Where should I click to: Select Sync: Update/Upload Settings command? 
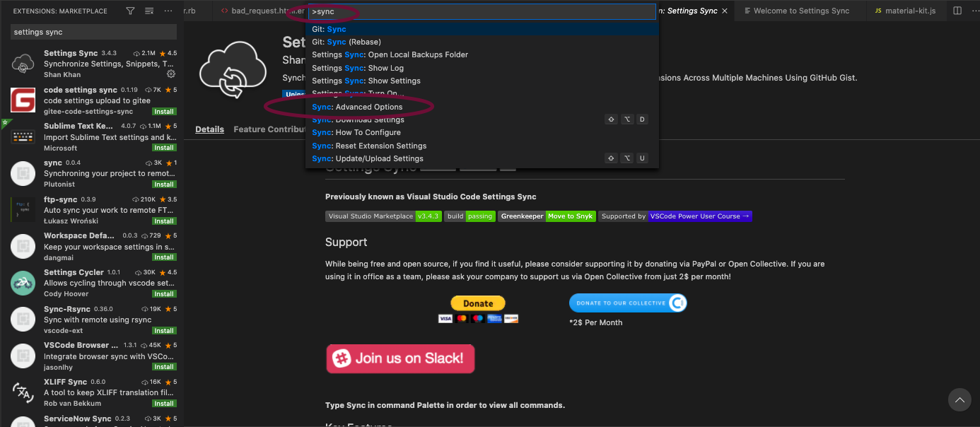pos(482,158)
